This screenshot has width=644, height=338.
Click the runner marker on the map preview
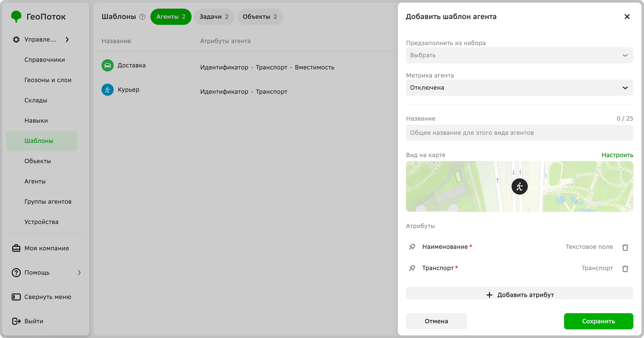(519, 186)
